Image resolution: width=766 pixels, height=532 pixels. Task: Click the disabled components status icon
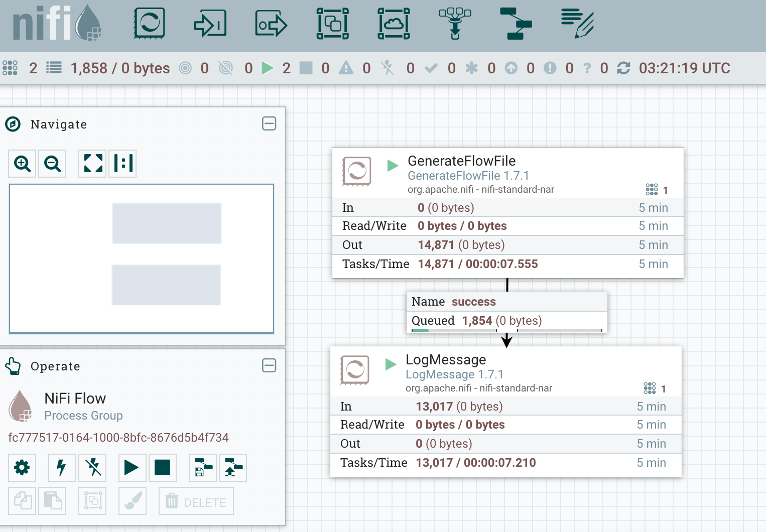[x=387, y=68]
